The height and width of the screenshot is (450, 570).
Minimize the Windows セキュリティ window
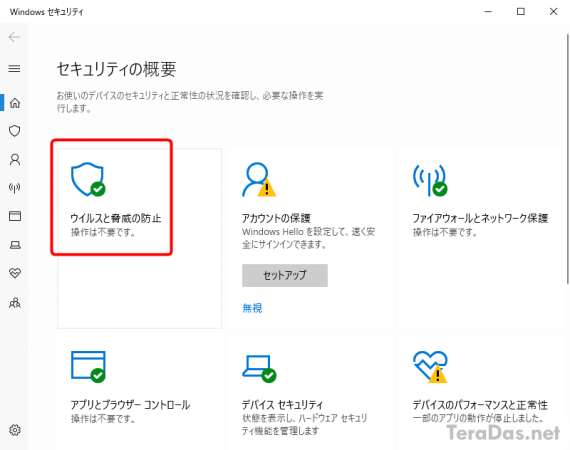click(x=488, y=12)
